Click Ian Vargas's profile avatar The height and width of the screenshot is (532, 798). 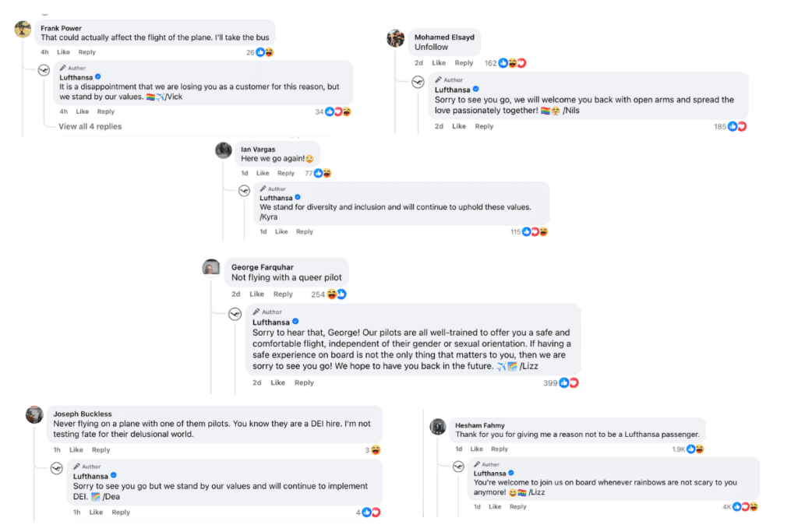pyautogui.click(x=224, y=150)
